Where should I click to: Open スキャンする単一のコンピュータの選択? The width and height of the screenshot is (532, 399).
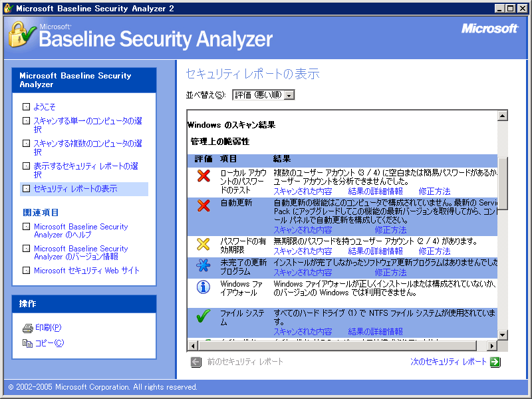pyautogui.click(x=88, y=125)
